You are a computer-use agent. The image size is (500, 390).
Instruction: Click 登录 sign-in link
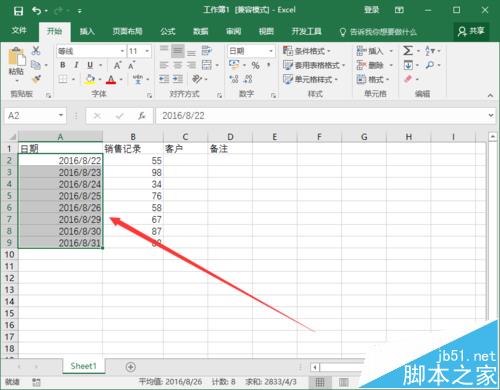[x=371, y=10]
